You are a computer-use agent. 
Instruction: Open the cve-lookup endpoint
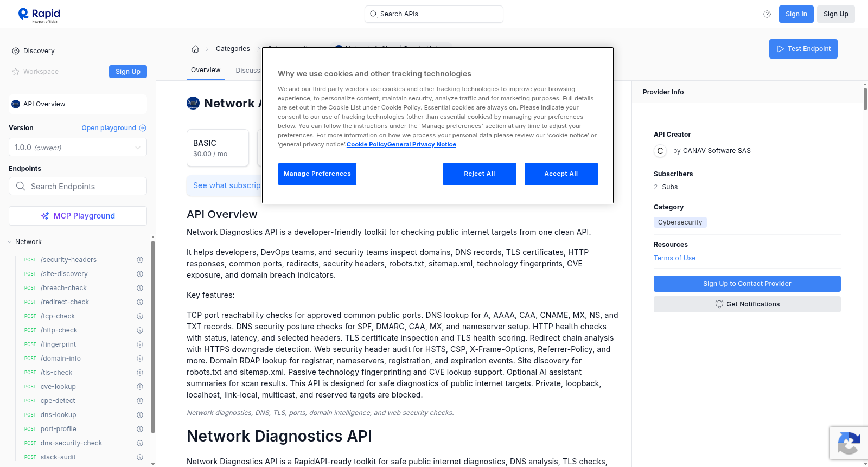(58, 387)
